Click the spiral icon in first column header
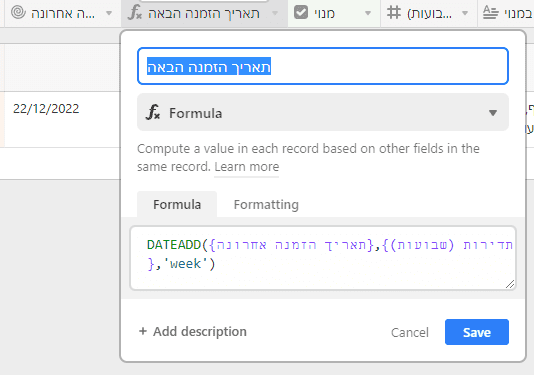Viewport: 534px width, 375px height. pyautogui.click(x=18, y=13)
